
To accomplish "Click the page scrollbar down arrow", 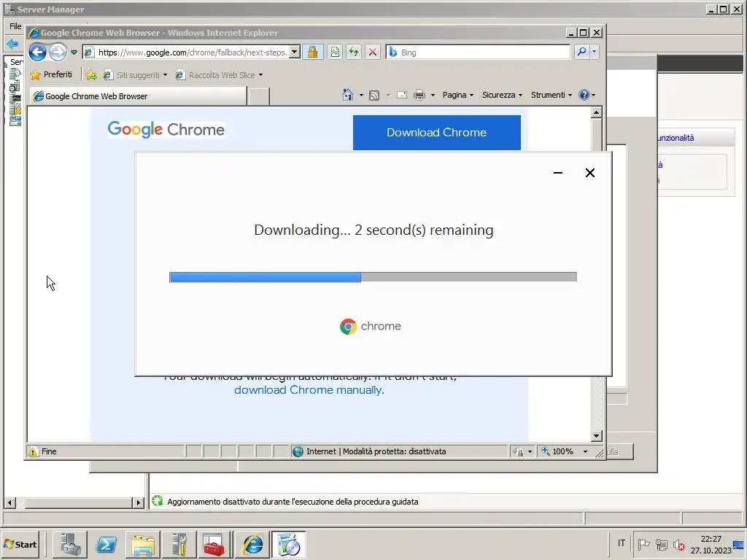I will point(597,436).
